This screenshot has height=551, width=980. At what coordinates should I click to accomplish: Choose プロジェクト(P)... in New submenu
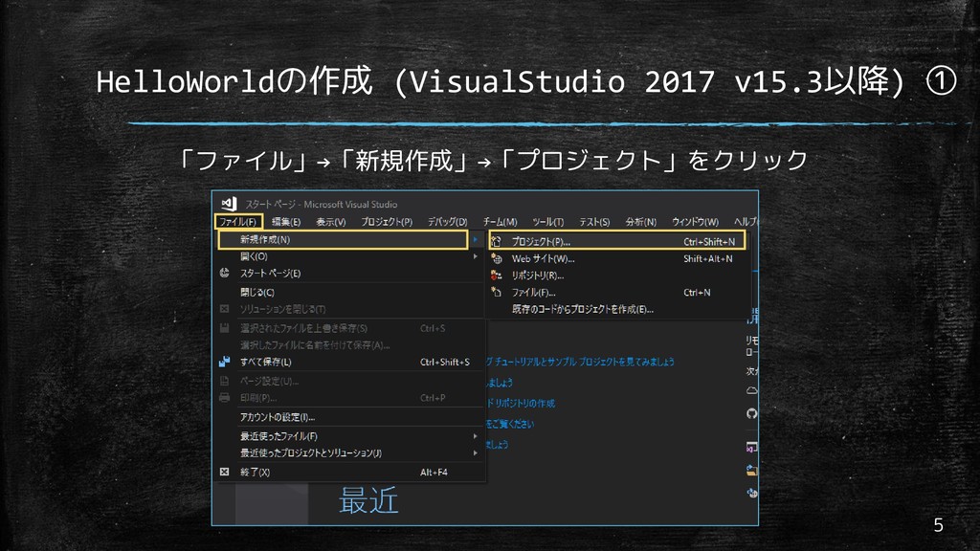617,241
